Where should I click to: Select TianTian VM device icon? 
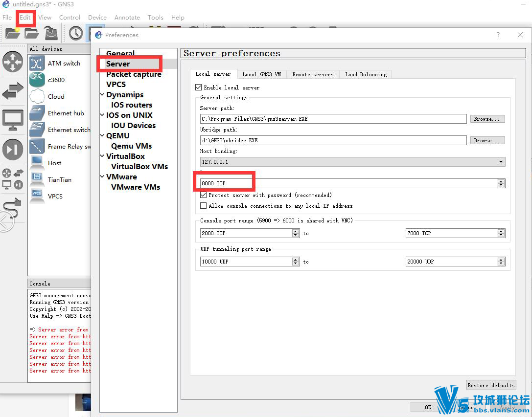(37, 179)
